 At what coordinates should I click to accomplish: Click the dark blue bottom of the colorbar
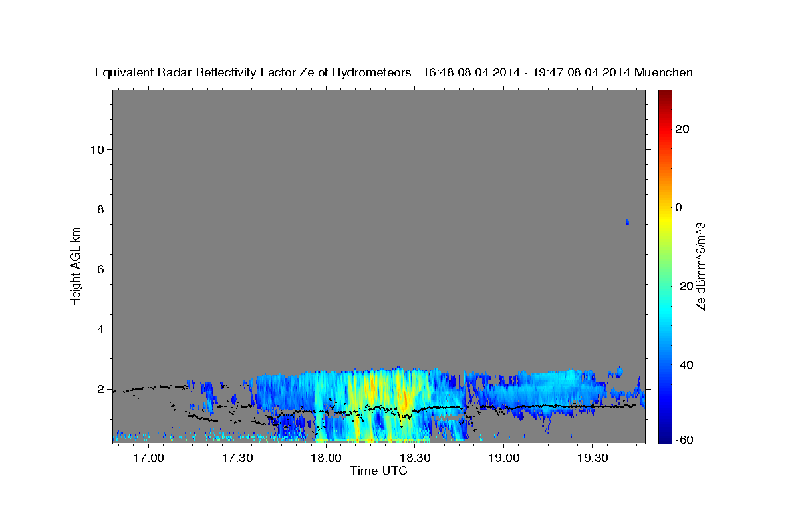pos(664,438)
